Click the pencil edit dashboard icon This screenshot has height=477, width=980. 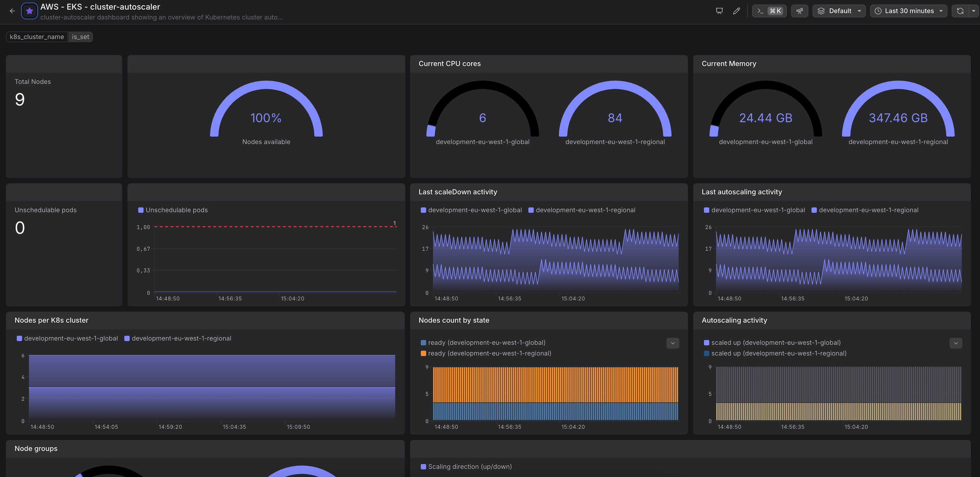(736, 11)
